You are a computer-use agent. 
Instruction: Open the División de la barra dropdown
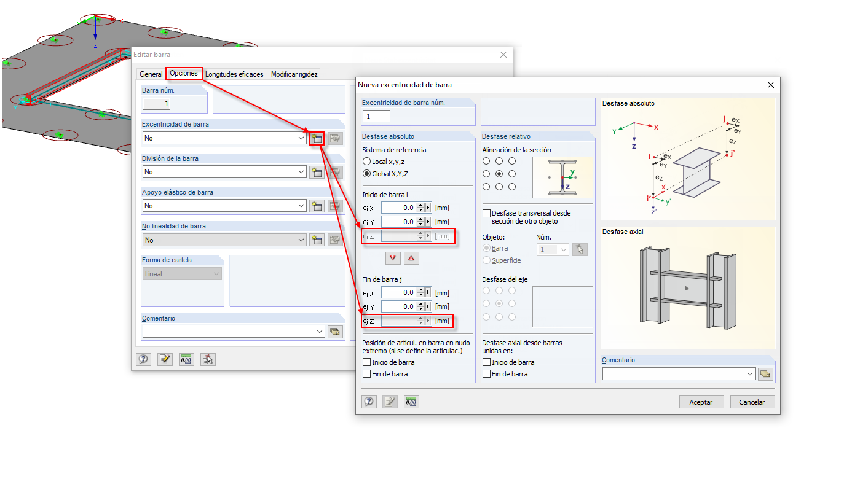pos(301,172)
